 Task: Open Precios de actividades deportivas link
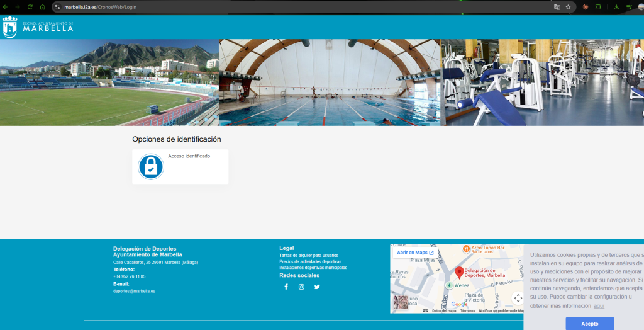(310, 262)
